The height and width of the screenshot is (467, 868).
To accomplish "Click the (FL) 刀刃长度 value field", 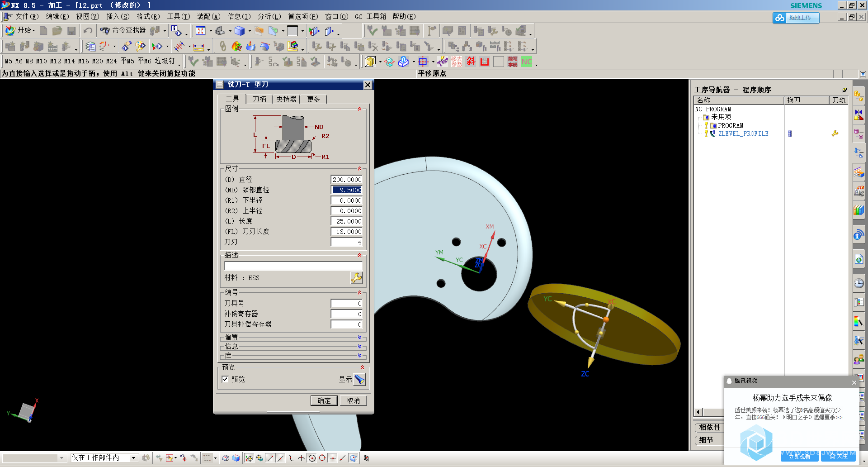I will pos(347,232).
